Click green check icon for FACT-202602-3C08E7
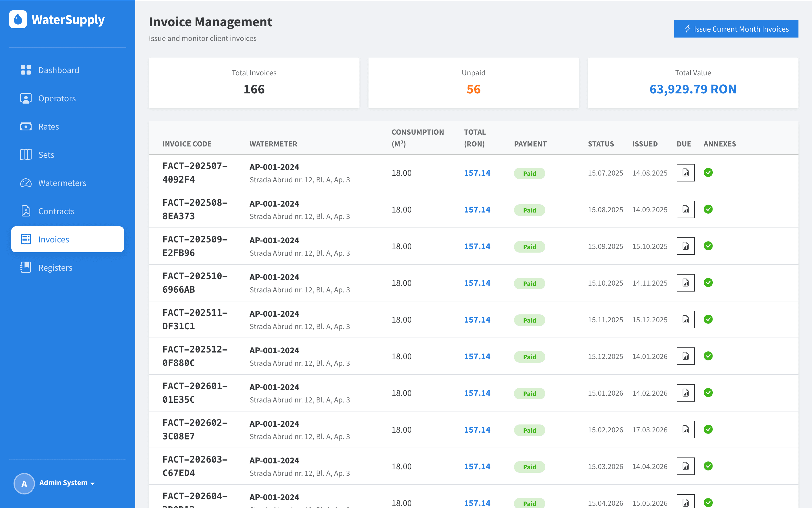 tap(708, 429)
